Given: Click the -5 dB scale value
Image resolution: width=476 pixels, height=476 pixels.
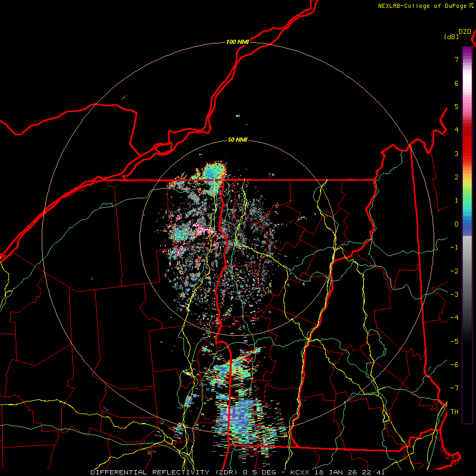Looking at the screenshot, I should click(x=454, y=342).
